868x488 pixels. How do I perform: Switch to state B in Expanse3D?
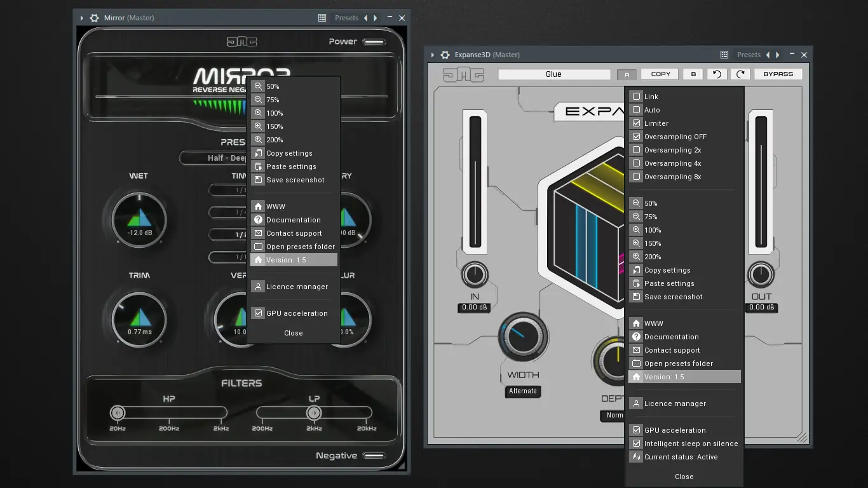[693, 74]
